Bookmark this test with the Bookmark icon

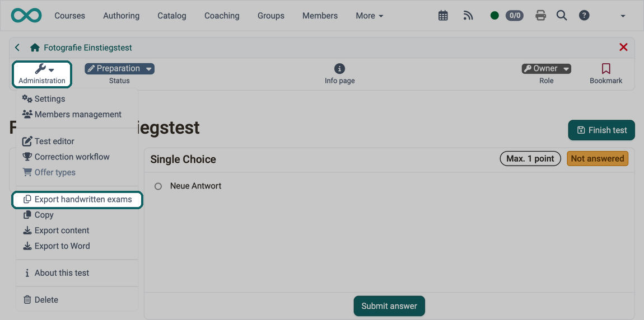click(x=606, y=68)
